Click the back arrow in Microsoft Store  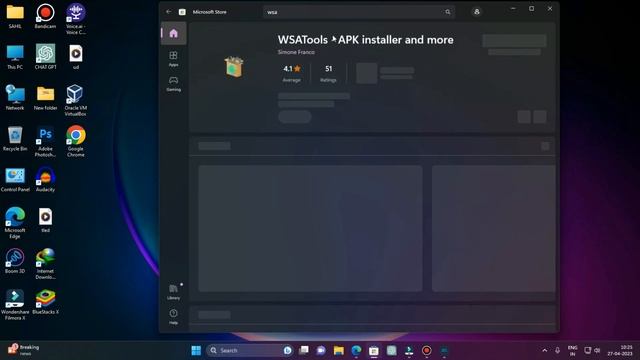point(169,12)
